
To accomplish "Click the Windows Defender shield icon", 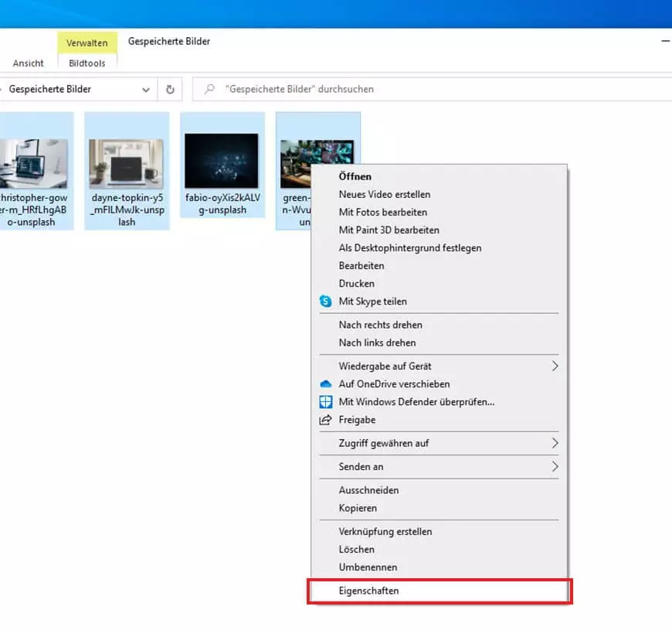I will click(325, 402).
